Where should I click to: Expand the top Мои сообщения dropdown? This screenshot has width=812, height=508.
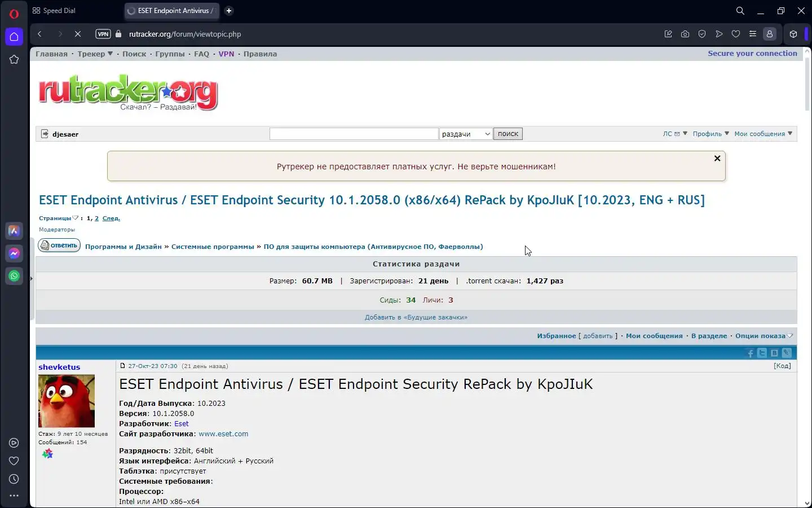coord(764,134)
